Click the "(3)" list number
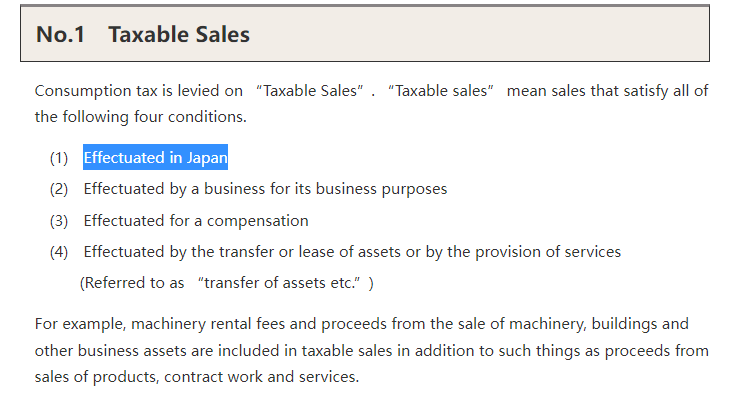The width and height of the screenshot is (736, 403). tap(59, 221)
